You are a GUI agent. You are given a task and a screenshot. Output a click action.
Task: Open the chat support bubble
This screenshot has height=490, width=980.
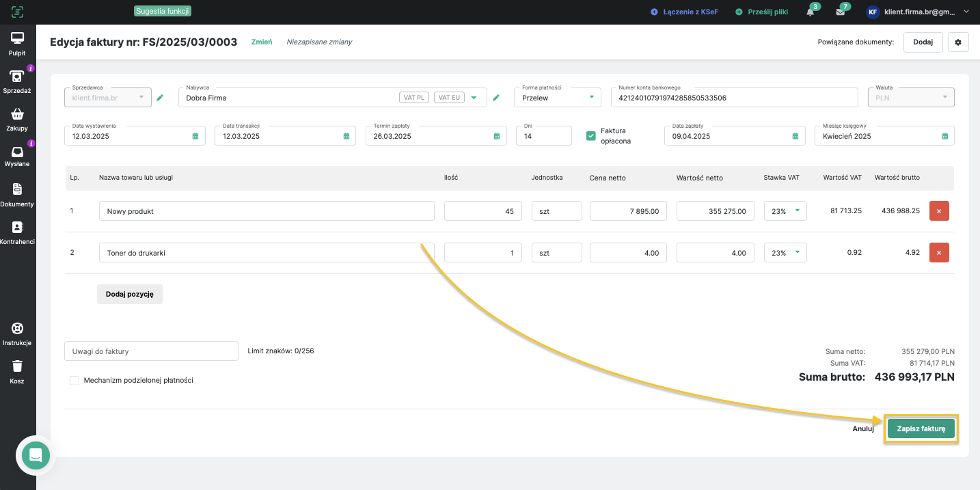36,454
